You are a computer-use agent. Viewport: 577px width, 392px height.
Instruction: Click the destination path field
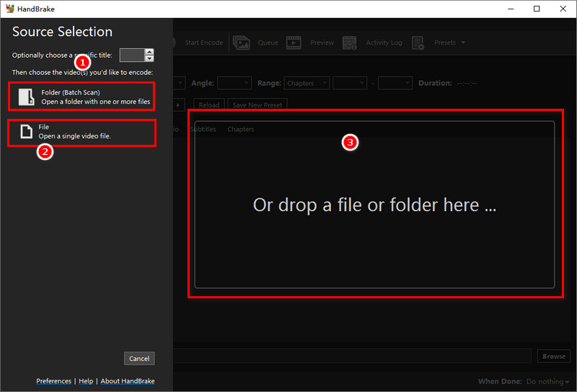(352, 356)
